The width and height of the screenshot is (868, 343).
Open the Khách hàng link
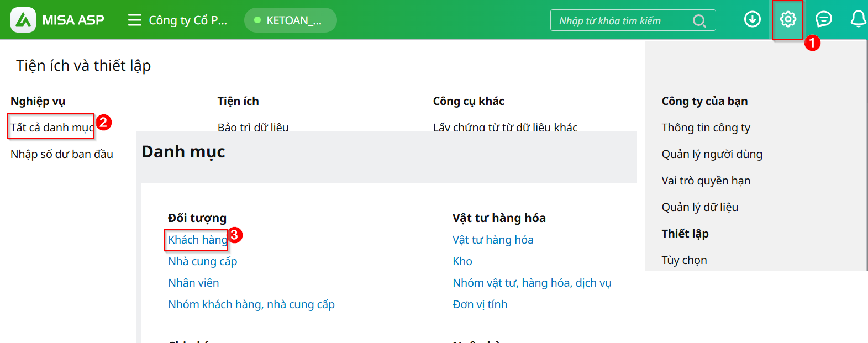pyautogui.click(x=197, y=240)
